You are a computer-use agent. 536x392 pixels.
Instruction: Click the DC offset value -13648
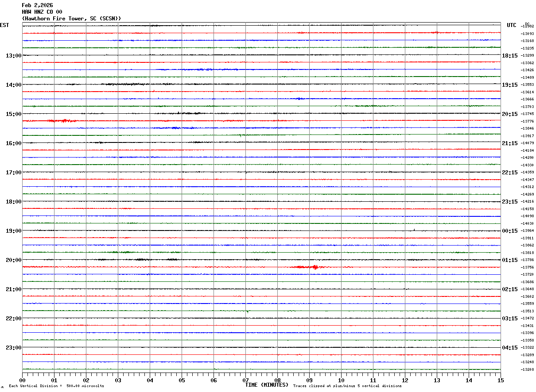pos(528,289)
